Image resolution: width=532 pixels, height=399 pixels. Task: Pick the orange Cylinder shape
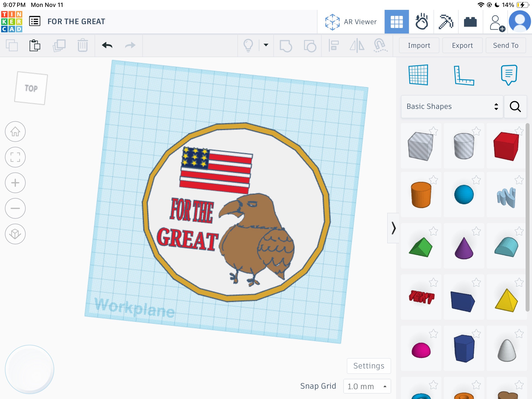pyautogui.click(x=421, y=195)
